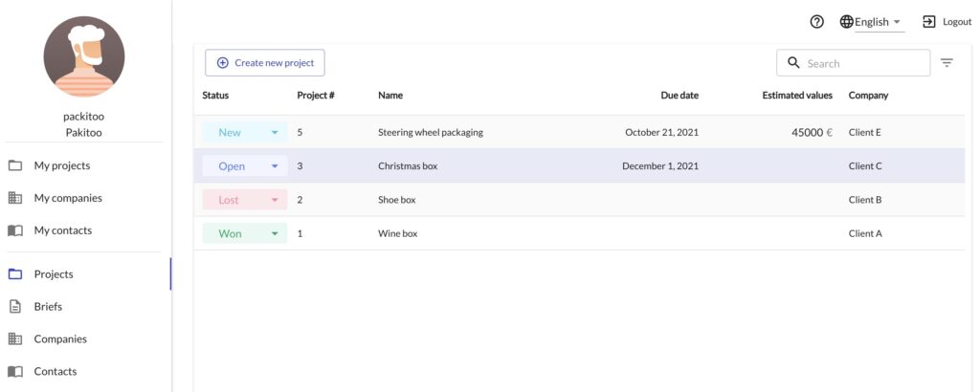
Task: Go to My projects in sidebar
Action: [62, 165]
